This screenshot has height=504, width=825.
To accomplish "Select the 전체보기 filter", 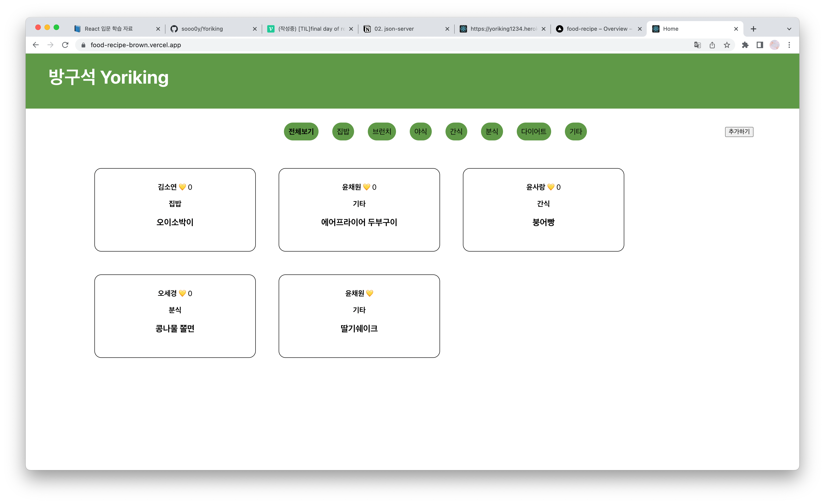I will tap(301, 131).
